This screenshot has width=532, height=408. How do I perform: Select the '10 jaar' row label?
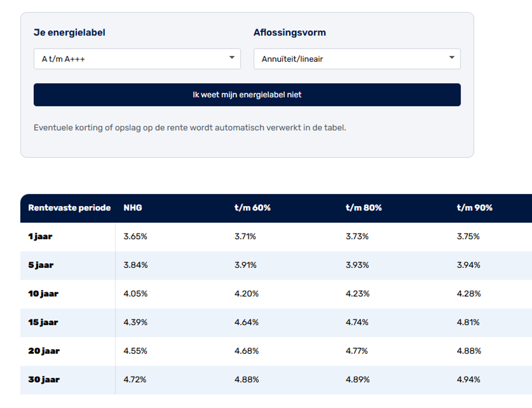click(x=43, y=294)
